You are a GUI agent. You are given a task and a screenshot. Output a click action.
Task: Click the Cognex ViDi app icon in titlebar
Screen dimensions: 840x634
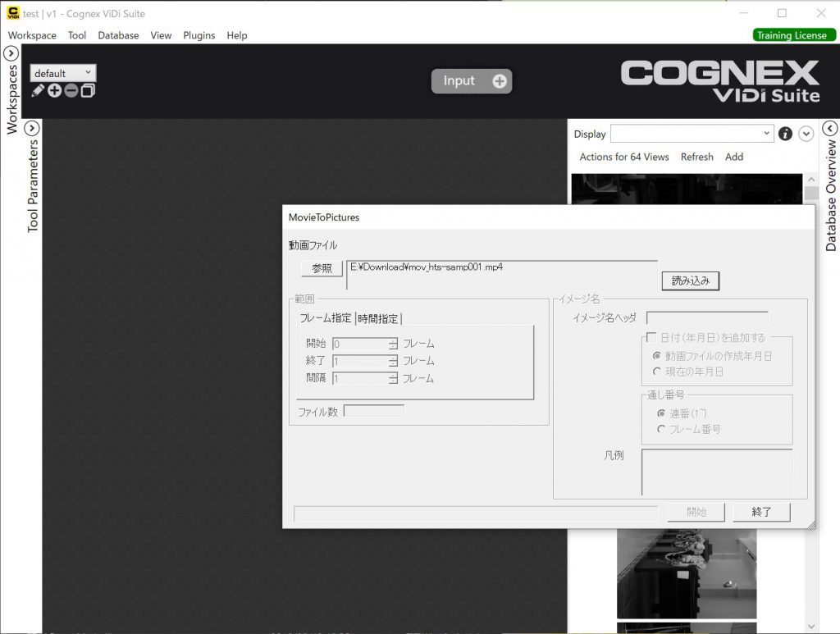[13, 13]
